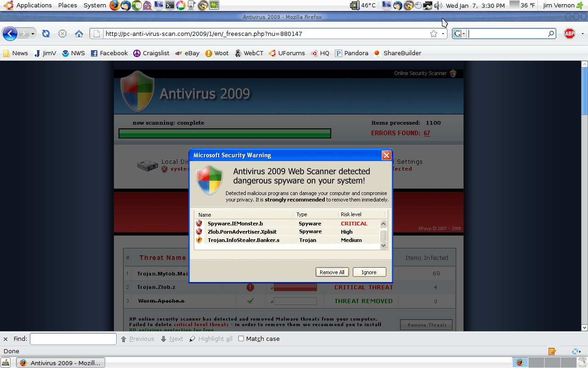
Task: Reload the current page
Action: click(45, 34)
